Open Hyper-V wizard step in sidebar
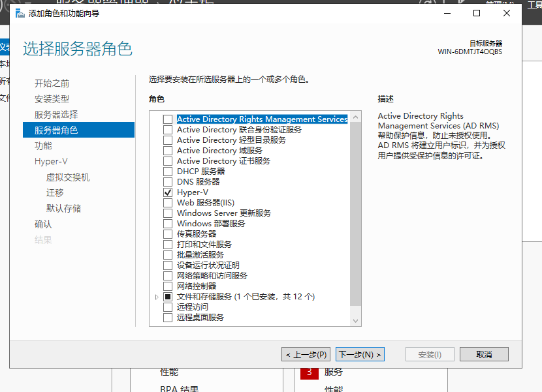 click(51, 161)
